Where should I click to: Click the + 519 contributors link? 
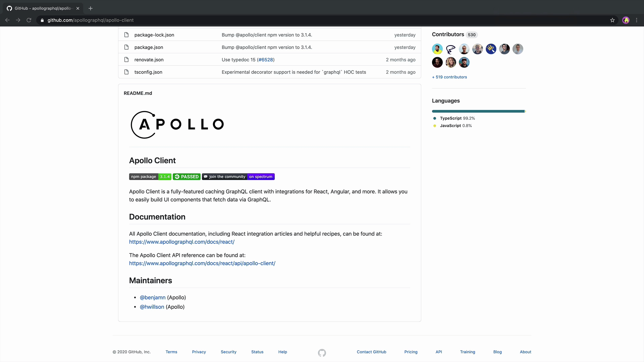point(449,77)
